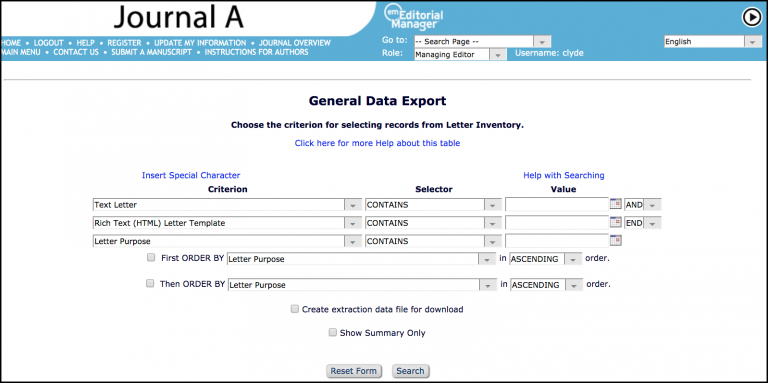
Task: Open First ORDER BY field dropdown
Action: click(x=361, y=259)
